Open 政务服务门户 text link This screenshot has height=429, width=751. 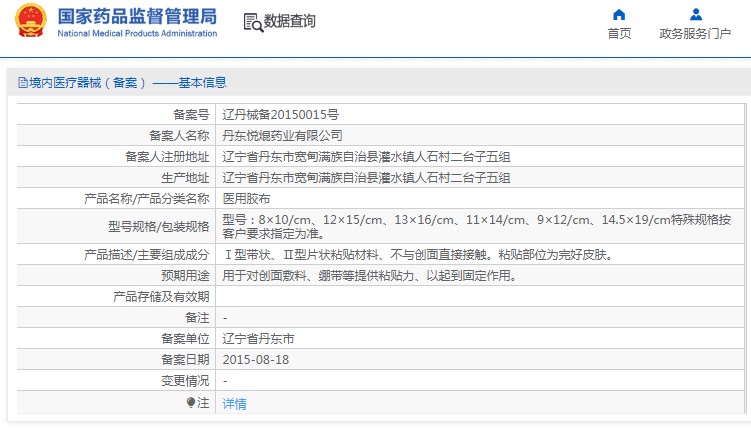[x=695, y=34]
